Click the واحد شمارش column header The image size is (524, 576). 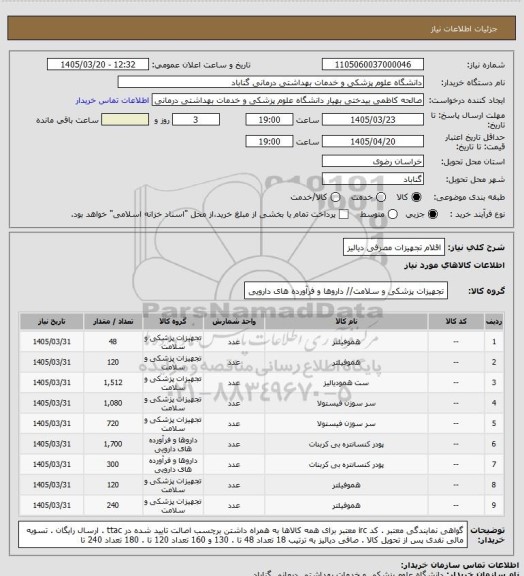234,322
